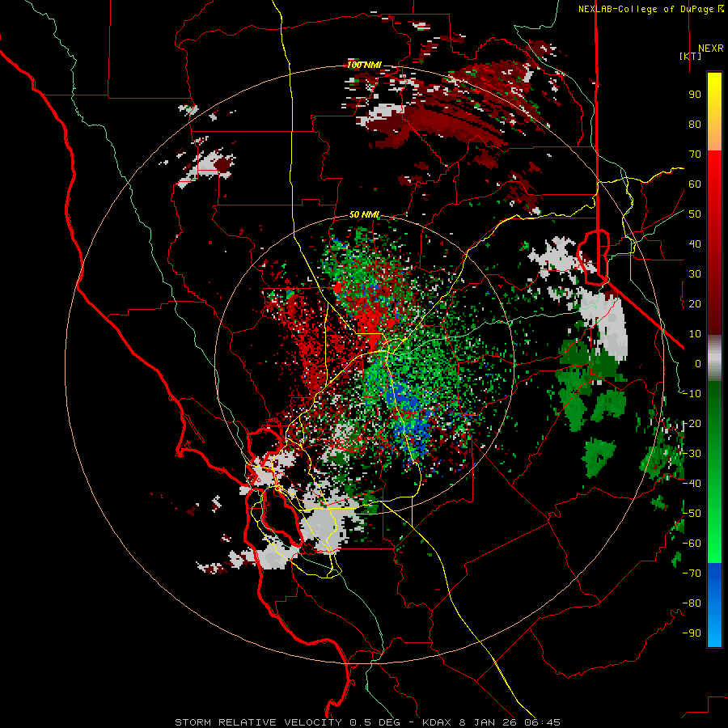
Task: Click the -80 value on the velocity scale
Action: tap(692, 603)
